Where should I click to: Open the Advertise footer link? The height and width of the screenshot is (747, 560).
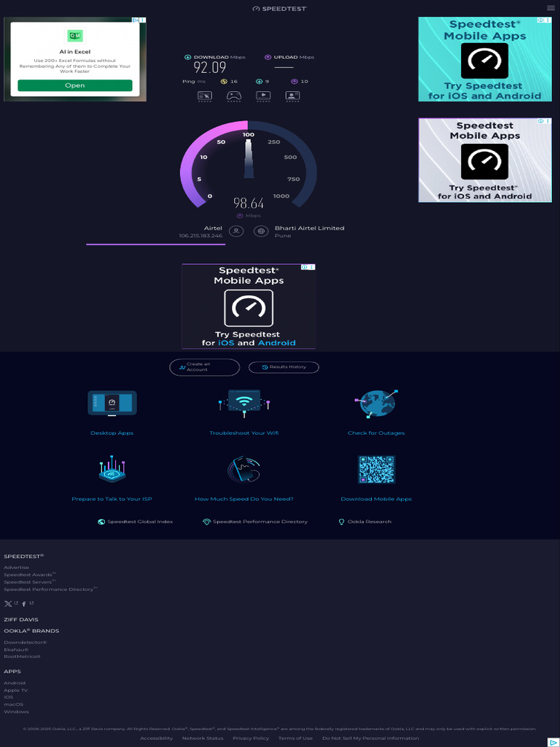[x=16, y=568]
